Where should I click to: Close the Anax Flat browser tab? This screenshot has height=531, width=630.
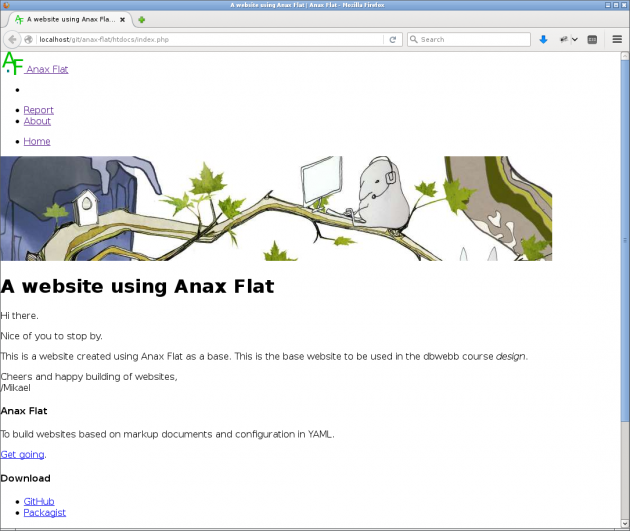123,19
